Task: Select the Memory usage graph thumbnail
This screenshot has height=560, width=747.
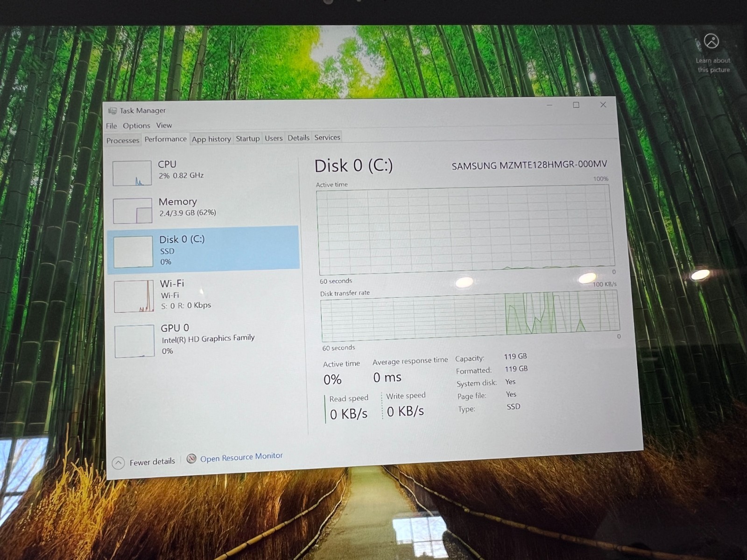Action: 133,210
